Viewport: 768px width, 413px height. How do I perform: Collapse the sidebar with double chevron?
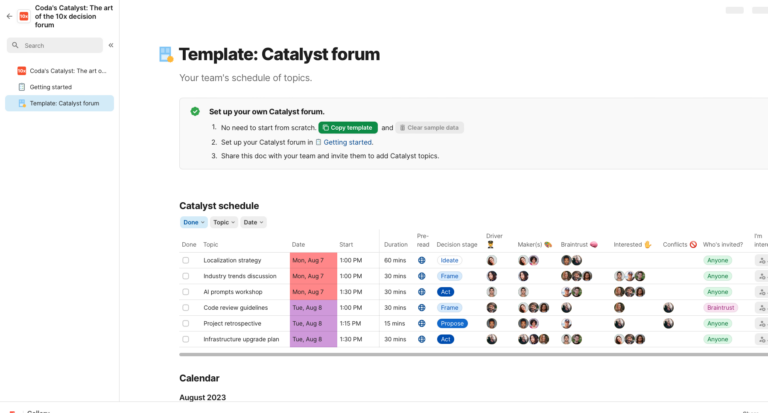click(111, 45)
